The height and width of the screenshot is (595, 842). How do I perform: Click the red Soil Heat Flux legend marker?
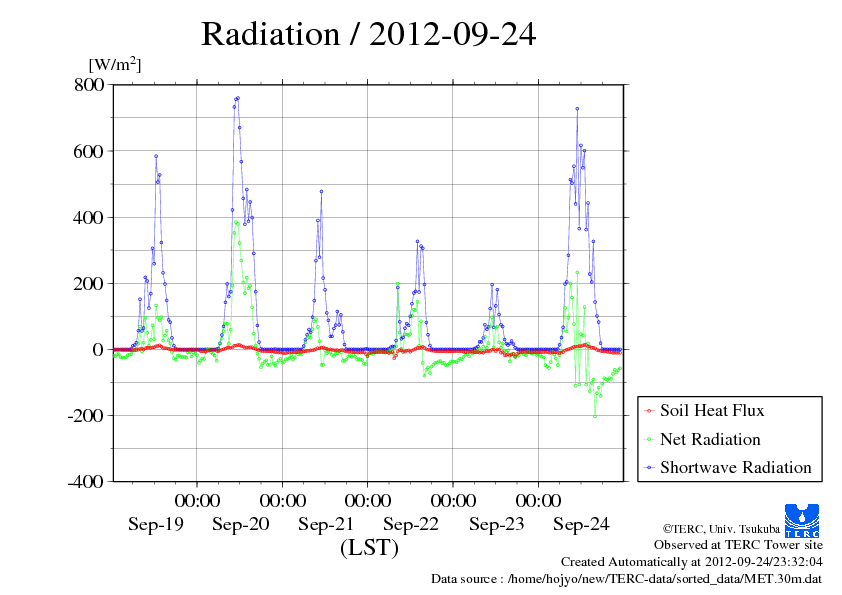pyautogui.click(x=650, y=411)
